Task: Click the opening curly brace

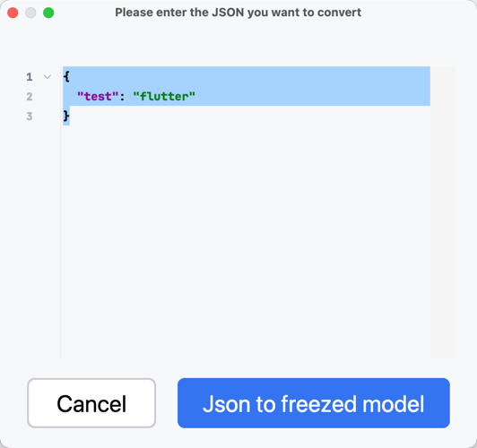Action: tap(66, 76)
